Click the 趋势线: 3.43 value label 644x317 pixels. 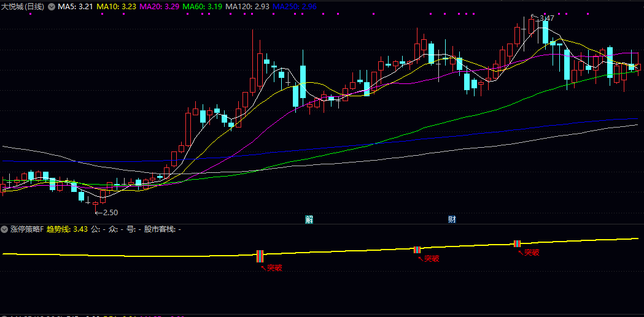[x=67, y=229]
